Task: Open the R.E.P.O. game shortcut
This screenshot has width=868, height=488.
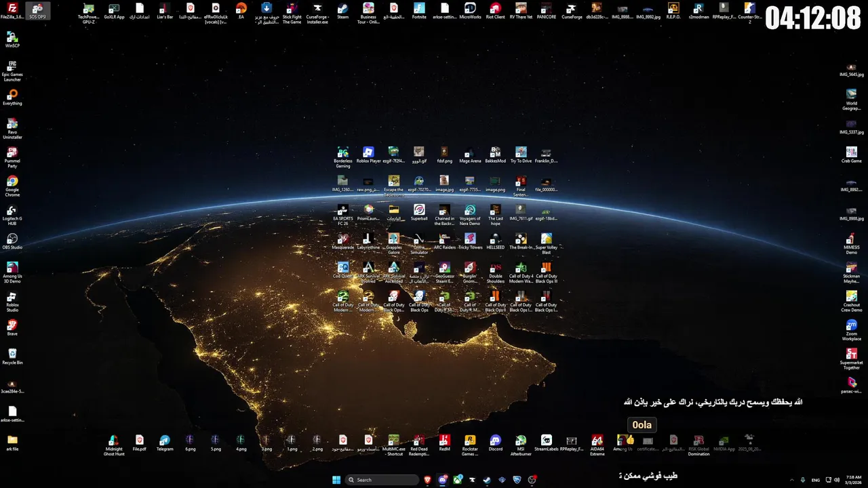Action: pyautogui.click(x=673, y=11)
